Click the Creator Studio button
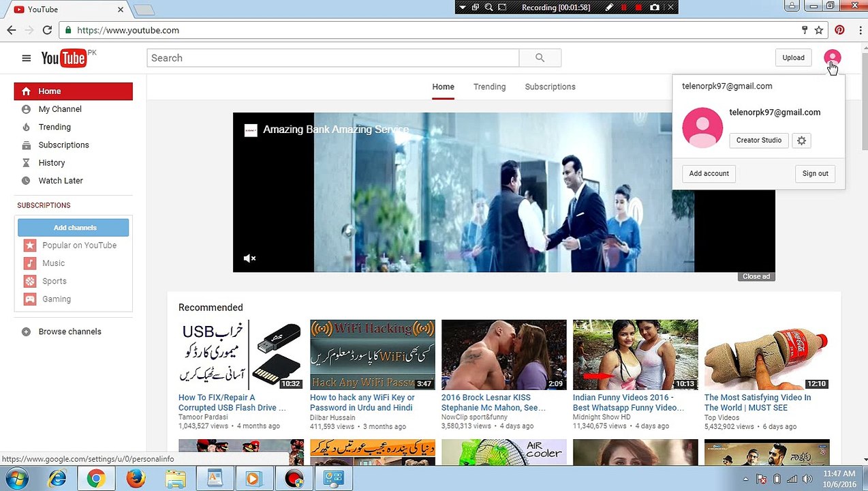 coord(758,140)
